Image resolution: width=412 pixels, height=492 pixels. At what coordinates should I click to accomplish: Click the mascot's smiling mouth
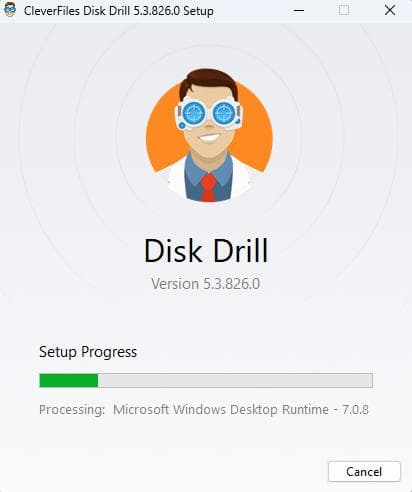click(209, 137)
